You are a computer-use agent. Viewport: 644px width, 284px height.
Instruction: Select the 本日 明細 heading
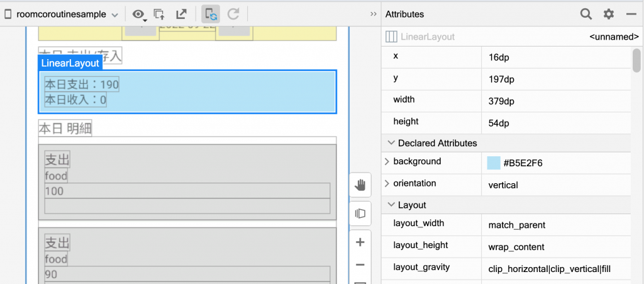pos(65,128)
